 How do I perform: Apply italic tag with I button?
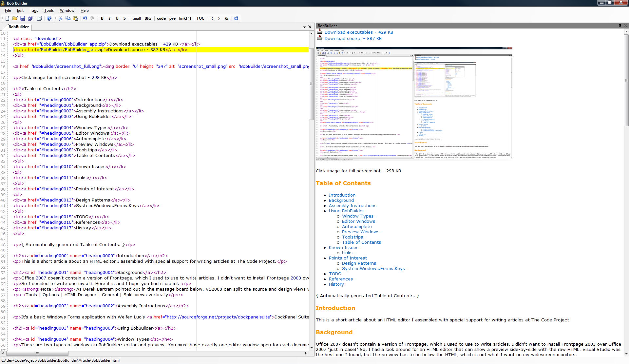110,18
